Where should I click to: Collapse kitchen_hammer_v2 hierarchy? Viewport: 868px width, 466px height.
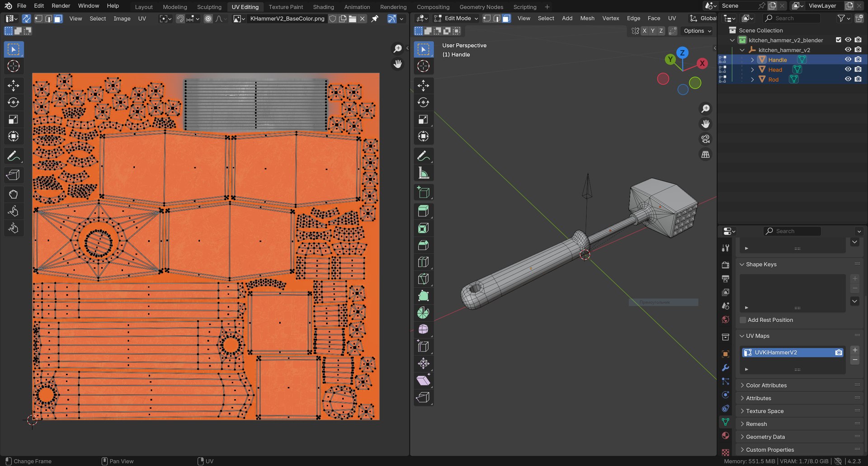[742, 50]
